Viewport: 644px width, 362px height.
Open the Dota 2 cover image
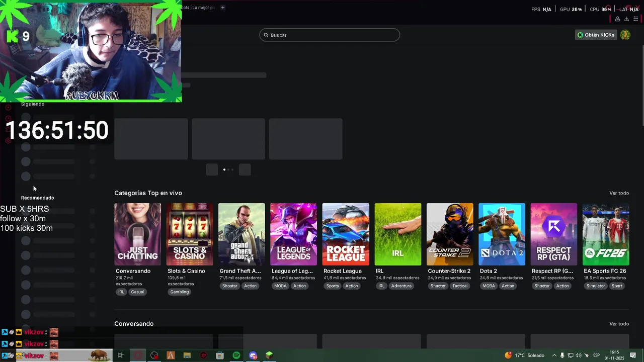(x=502, y=234)
